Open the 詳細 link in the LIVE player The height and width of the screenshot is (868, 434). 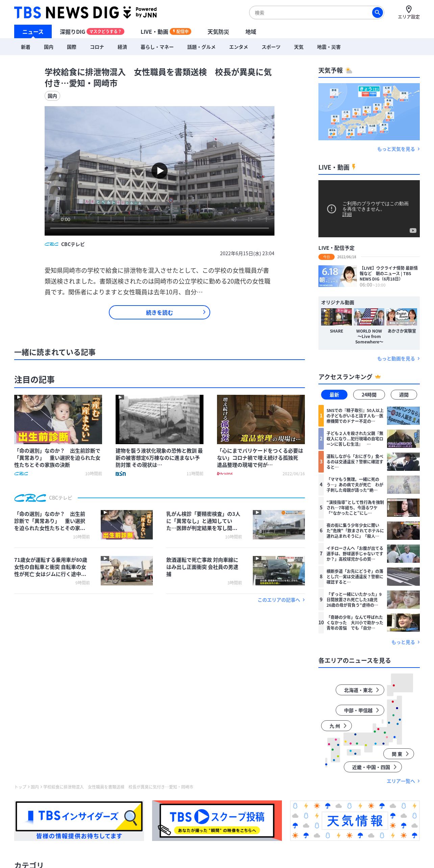click(347, 214)
